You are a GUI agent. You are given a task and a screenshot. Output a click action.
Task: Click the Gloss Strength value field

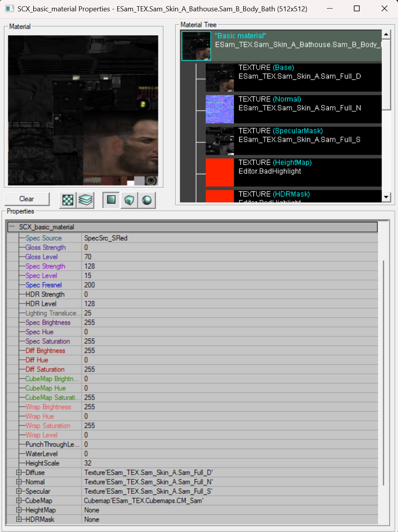230,247
